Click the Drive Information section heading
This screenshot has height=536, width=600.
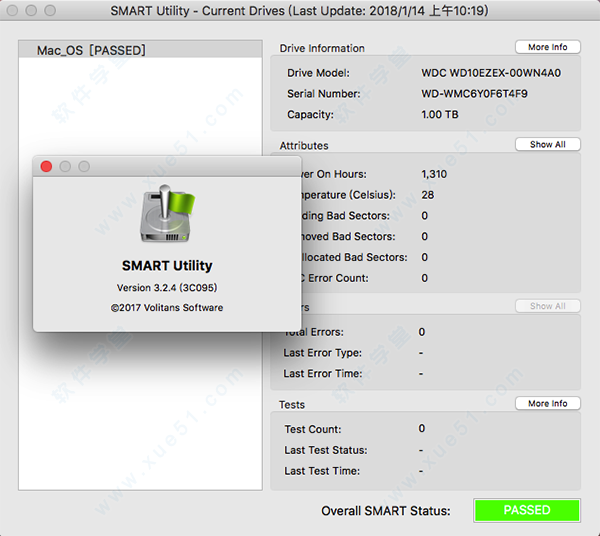(x=322, y=48)
